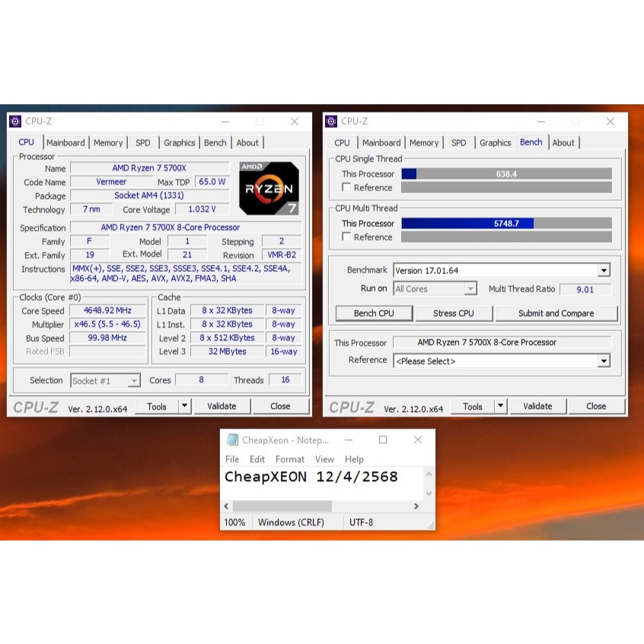Viewport: 644px width, 644px height.
Task: Click the Notepad icon in CheapXeon title bar
Action: (231, 440)
